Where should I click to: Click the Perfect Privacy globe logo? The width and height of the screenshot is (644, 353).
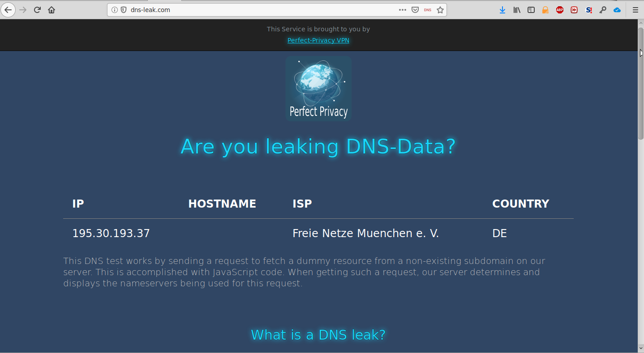point(318,89)
